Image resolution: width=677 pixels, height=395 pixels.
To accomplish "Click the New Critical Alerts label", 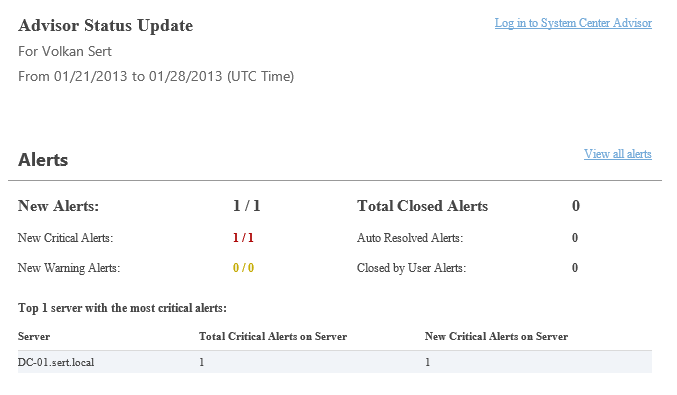I will click(65, 238).
